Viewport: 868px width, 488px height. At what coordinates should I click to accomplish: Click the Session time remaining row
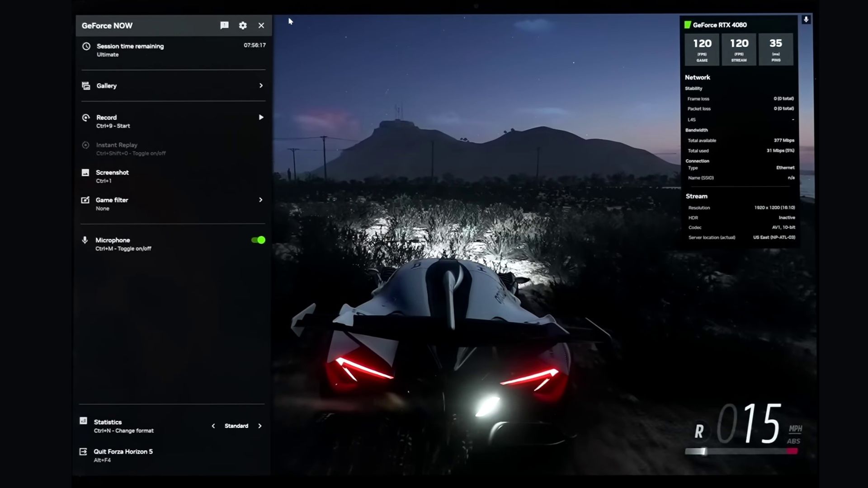130,46
